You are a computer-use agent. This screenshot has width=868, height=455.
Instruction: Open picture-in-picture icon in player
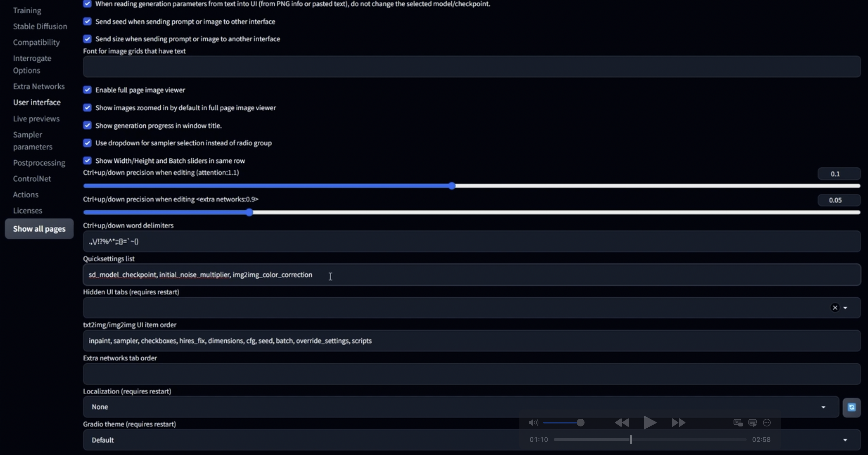pyautogui.click(x=738, y=423)
